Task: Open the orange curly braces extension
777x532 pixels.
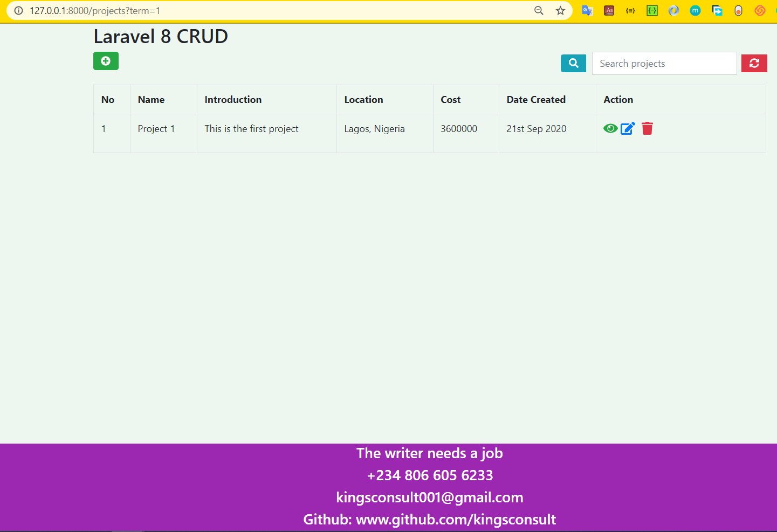Action: [x=630, y=10]
